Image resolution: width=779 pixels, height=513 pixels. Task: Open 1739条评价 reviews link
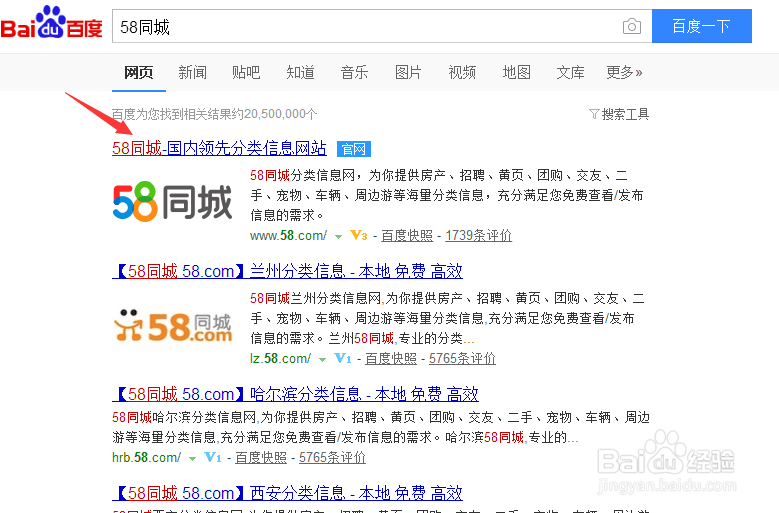[x=478, y=235]
